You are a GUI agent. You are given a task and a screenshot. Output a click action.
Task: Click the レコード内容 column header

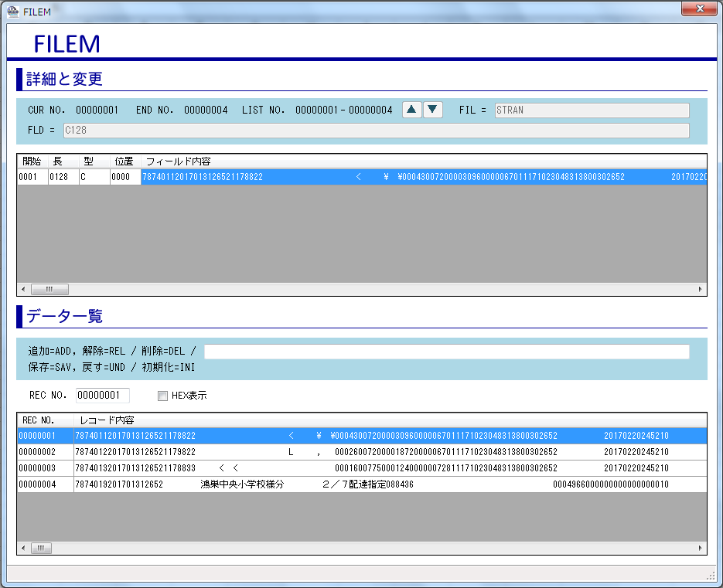107,420
